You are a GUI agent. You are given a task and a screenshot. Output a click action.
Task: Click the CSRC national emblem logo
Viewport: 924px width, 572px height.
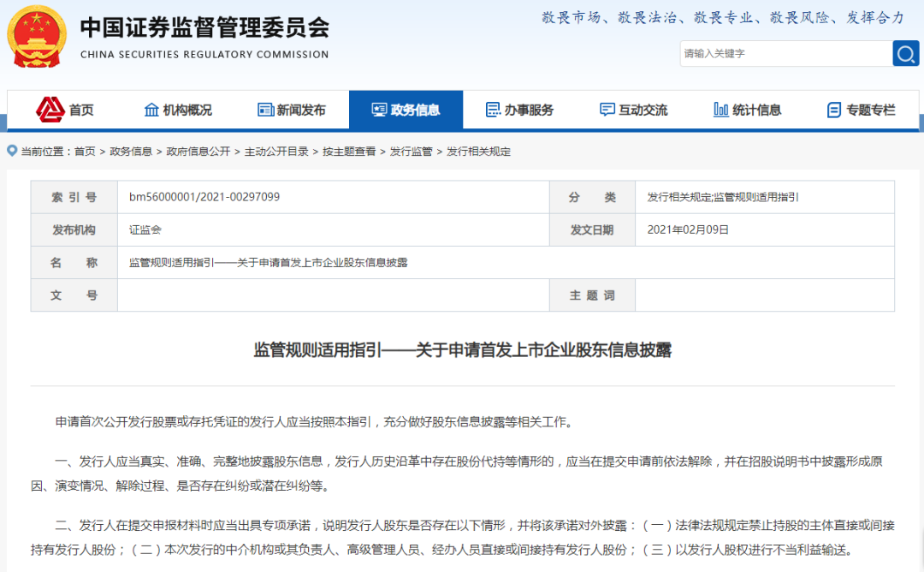click(x=37, y=37)
